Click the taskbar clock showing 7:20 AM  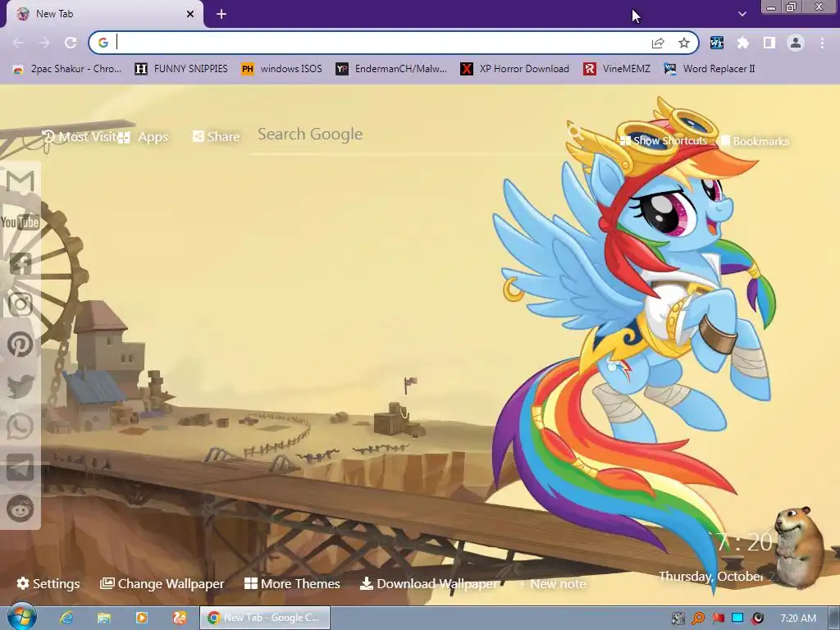(x=798, y=619)
